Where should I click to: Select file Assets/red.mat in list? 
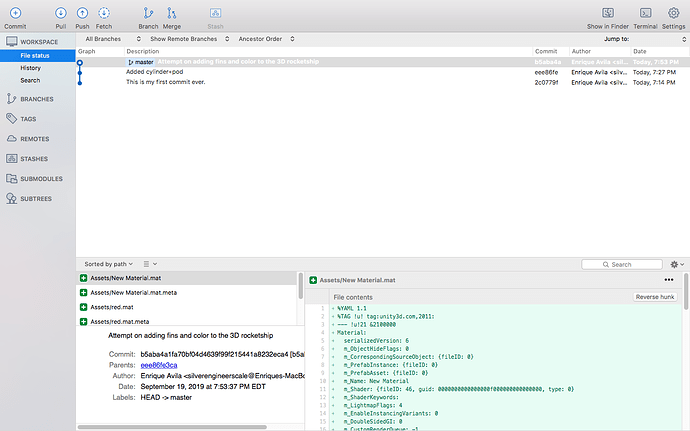click(187, 307)
